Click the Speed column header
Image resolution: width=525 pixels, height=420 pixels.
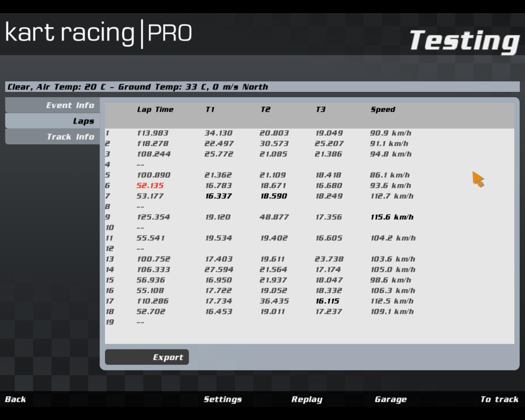pyautogui.click(x=383, y=110)
